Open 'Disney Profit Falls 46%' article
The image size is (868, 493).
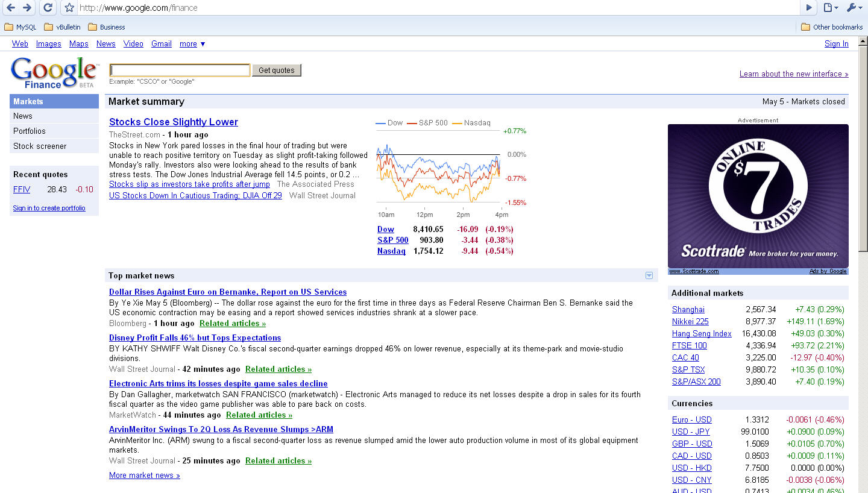[195, 338]
